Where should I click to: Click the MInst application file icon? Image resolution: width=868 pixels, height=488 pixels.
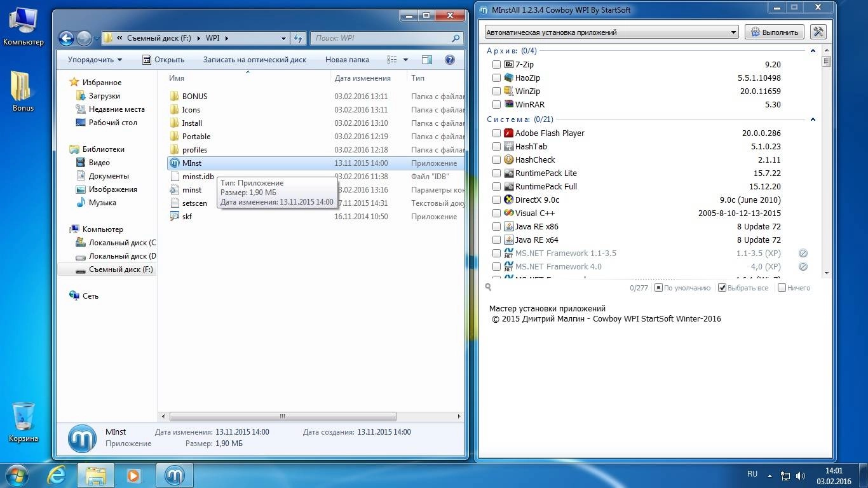tap(175, 163)
